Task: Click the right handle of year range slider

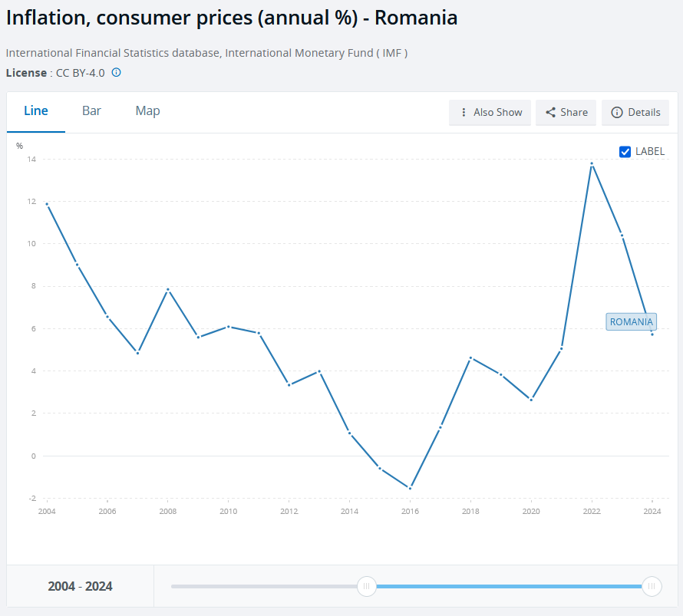Action: click(652, 587)
